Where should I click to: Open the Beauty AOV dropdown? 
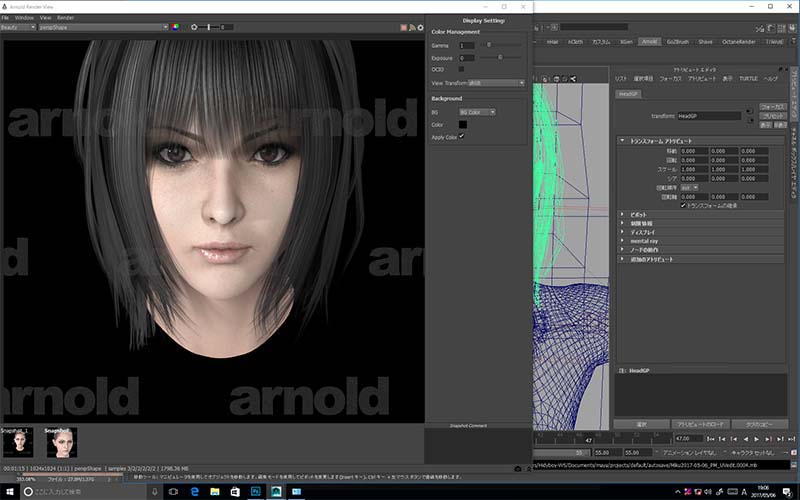pyautogui.click(x=18, y=27)
